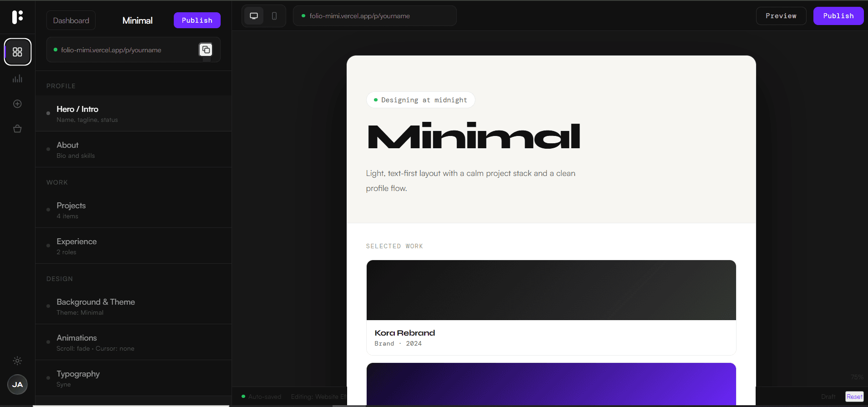Click the add plus circle icon
This screenshot has width=868, height=407.
coord(17,104)
